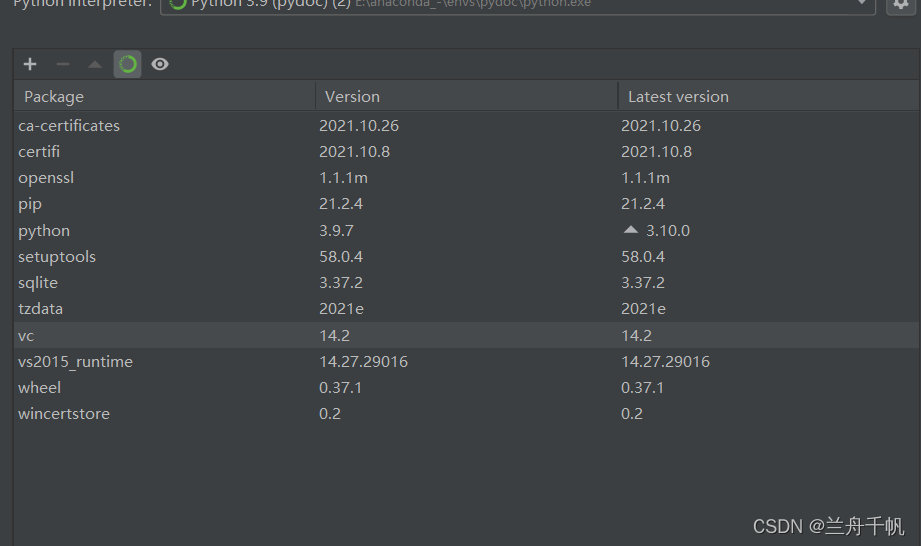
Task: Click the upgrade arrow beside 3.10.0
Action: point(630,231)
